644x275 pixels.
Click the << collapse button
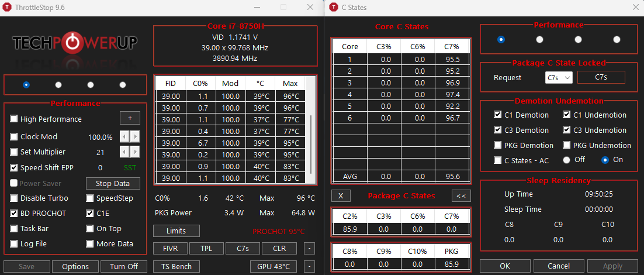click(x=461, y=195)
